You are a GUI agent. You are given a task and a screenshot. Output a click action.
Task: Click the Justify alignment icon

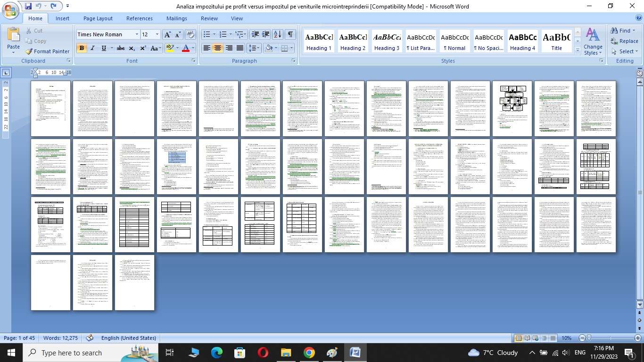240,48
